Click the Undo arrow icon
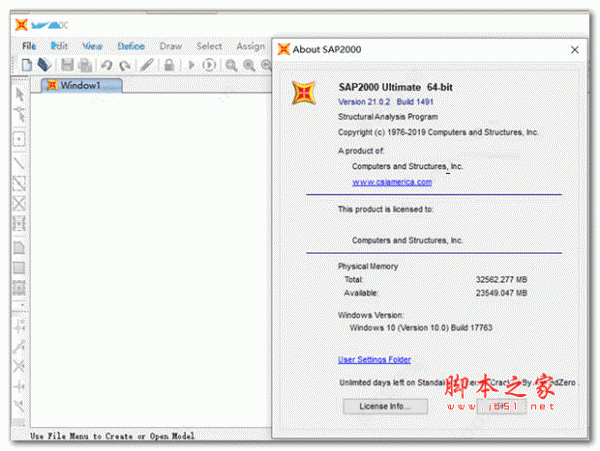Image resolution: width=600 pixels, height=451 pixels. (106, 65)
